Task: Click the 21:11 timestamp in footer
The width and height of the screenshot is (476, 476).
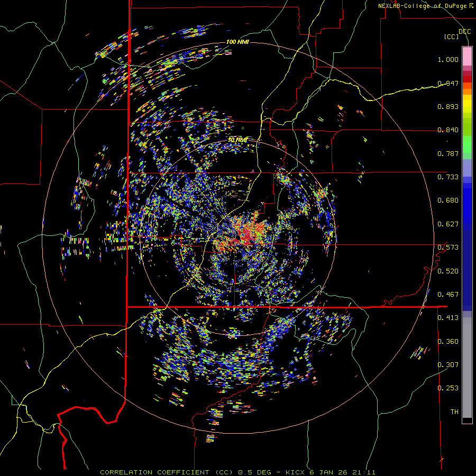Action: pyautogui.click(x=364, y=472)
